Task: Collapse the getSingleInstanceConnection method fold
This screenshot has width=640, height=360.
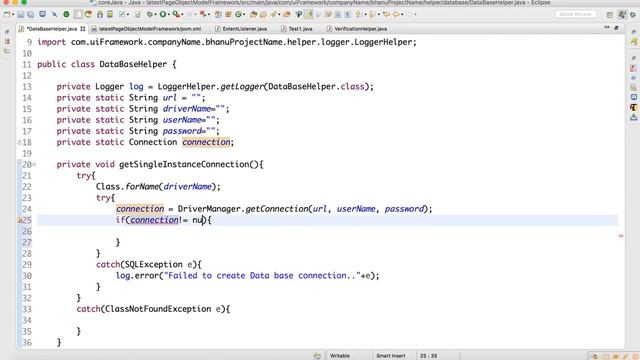Action: pyautogui.click(x=34, y=164)
